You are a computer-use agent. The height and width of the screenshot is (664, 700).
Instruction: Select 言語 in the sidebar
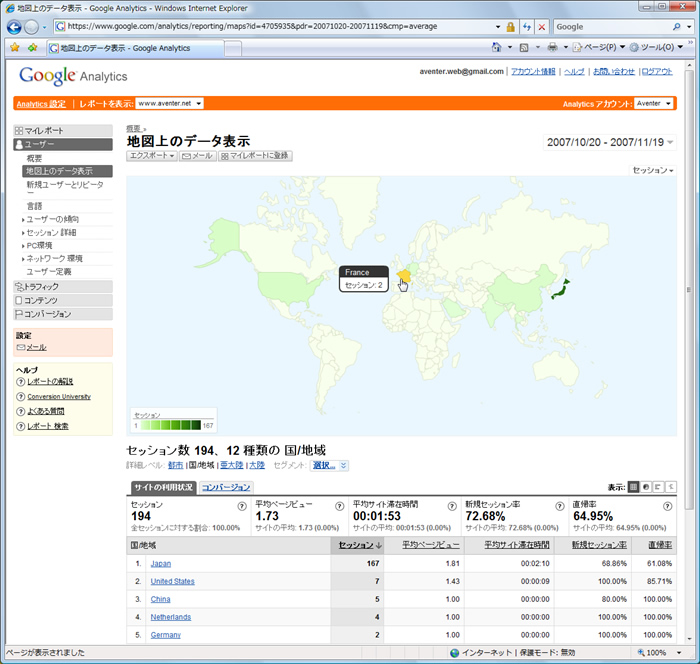(34, 206)
